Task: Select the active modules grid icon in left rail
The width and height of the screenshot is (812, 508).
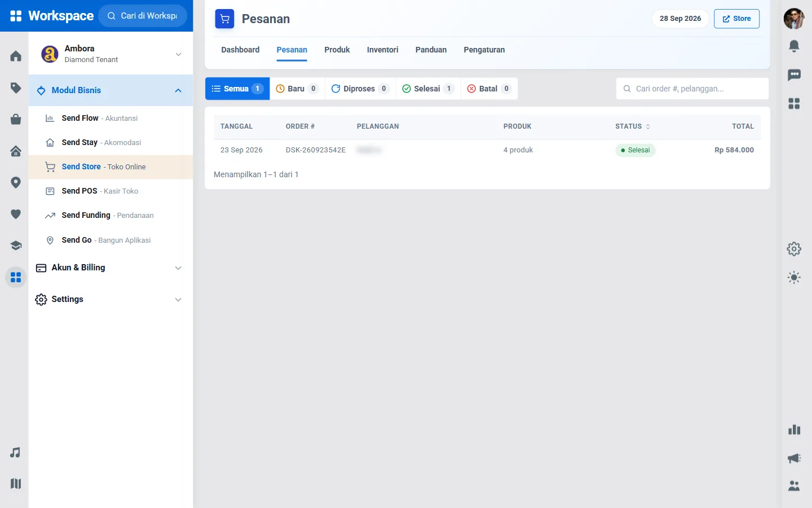Action: click(x=16, y=277)
